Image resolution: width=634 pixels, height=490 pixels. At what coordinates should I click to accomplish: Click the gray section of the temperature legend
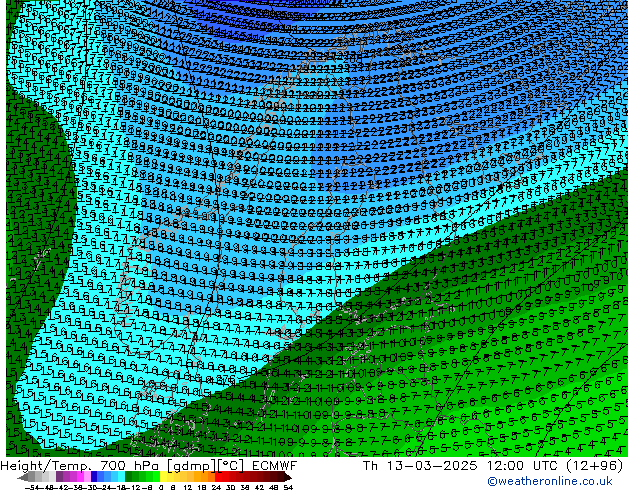click(38, 477)
